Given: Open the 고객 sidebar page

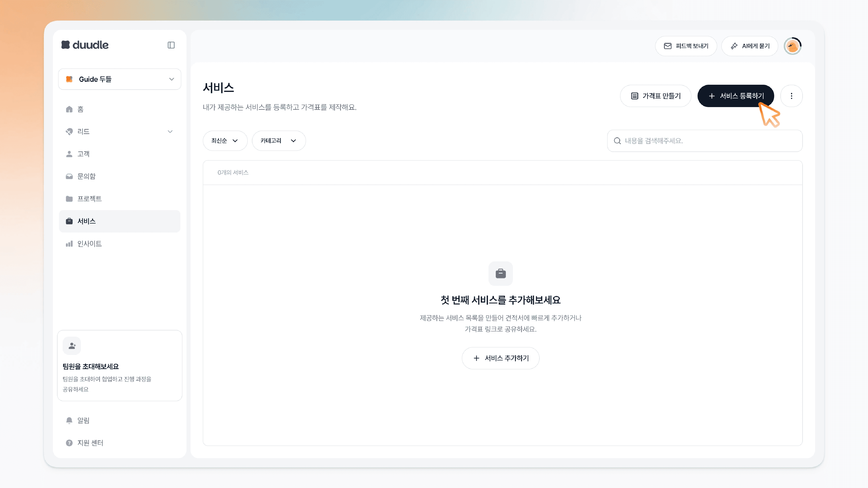Looking at the screenshot, I should coord(120,154).
